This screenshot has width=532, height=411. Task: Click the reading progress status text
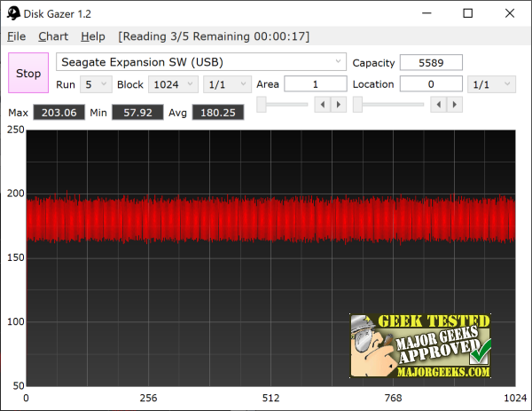click(214, 36)
